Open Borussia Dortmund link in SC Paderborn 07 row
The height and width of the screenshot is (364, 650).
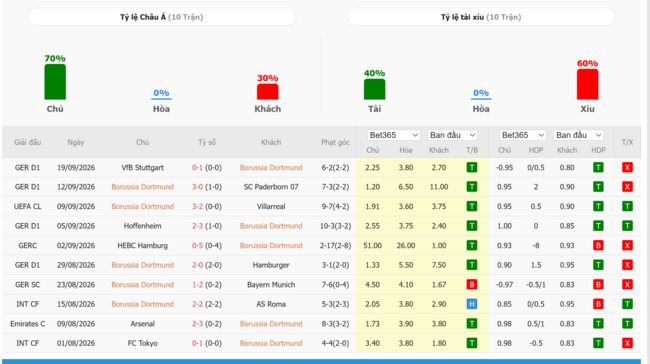pyautogui.click(x=142, y=187)
